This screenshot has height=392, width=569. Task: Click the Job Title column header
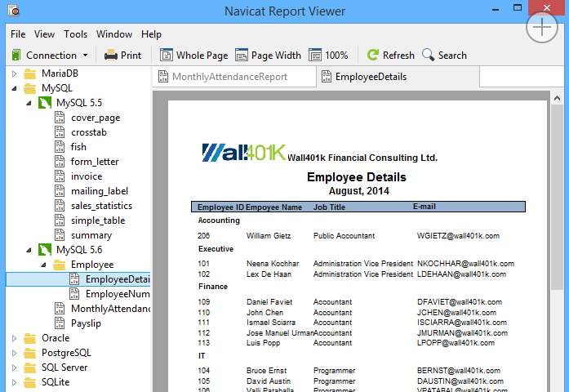(x=329, y=207)
